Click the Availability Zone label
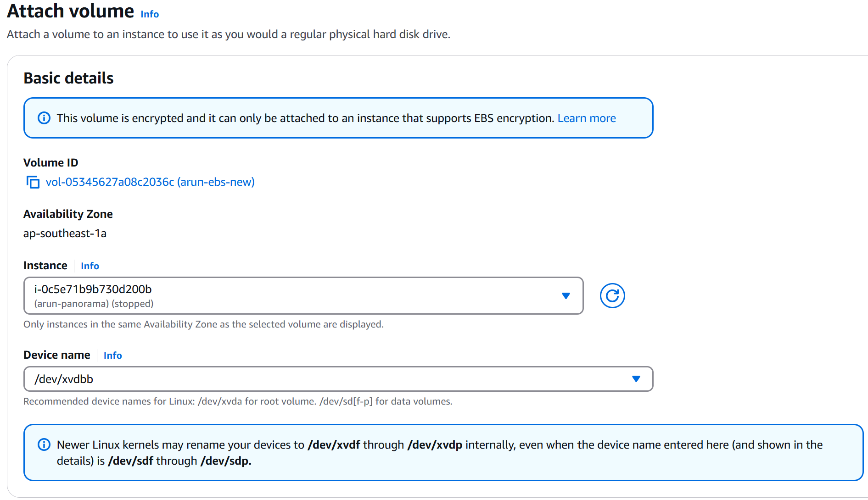Viewport: 868px width, 500px height. tap(68, 214)
